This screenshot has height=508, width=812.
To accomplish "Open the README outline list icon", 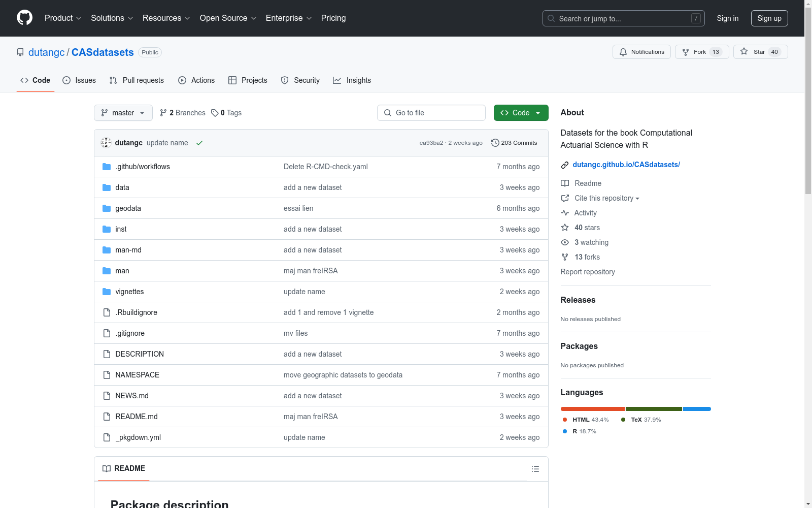I will (x=535, y=469).
